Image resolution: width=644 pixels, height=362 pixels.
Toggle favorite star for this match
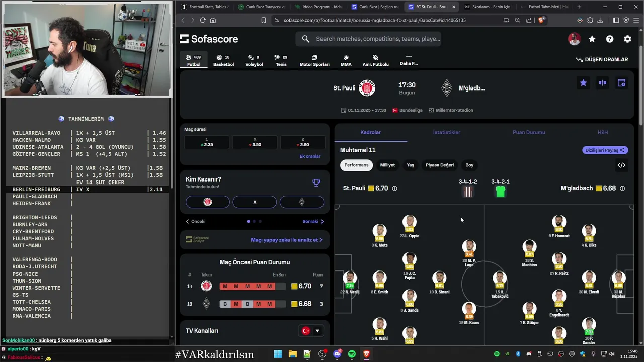pyautogui.click(x=583, y=83)
